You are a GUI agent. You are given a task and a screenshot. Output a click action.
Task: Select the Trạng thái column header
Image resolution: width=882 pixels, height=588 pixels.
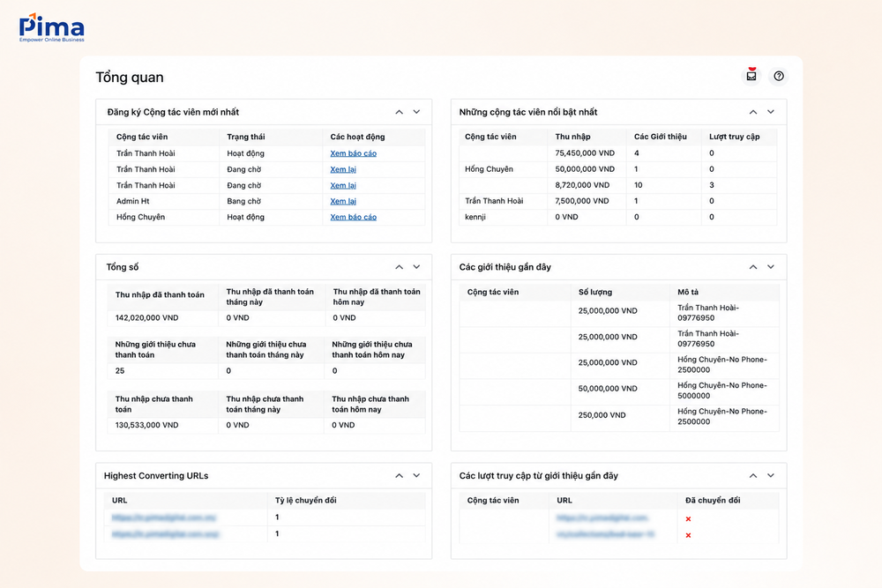(246, 137)
